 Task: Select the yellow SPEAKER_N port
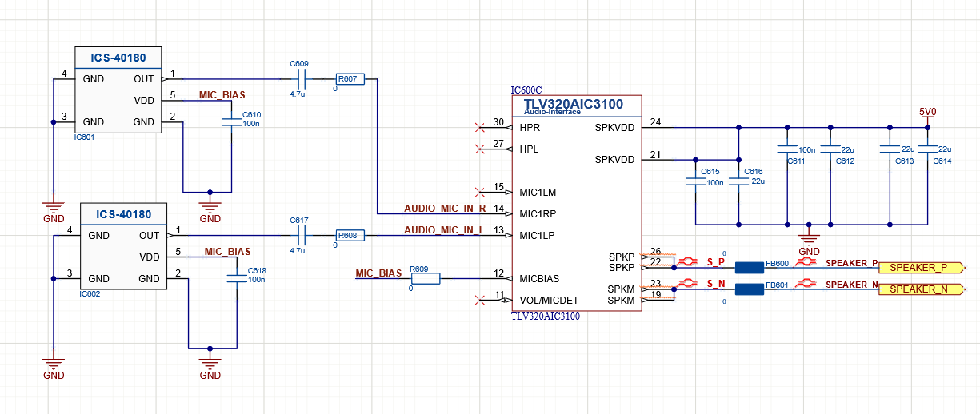923,289
